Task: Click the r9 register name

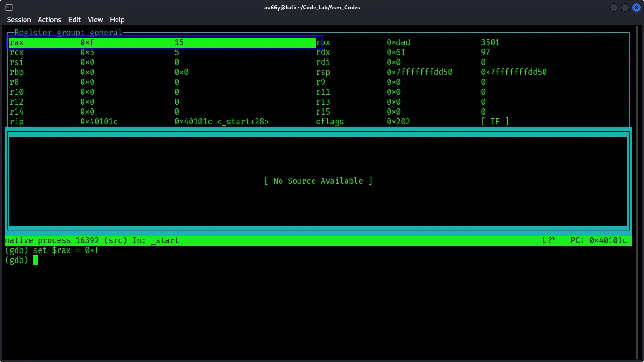Action: tap(321, 82)
